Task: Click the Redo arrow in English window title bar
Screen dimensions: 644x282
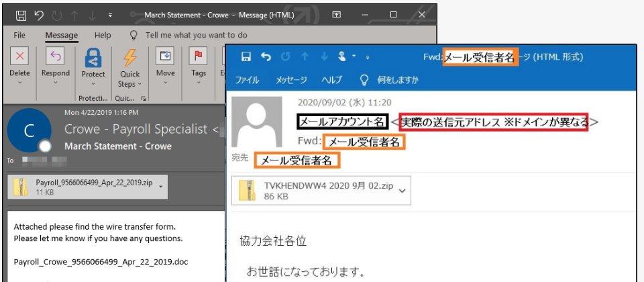Action: click(56, 15)
